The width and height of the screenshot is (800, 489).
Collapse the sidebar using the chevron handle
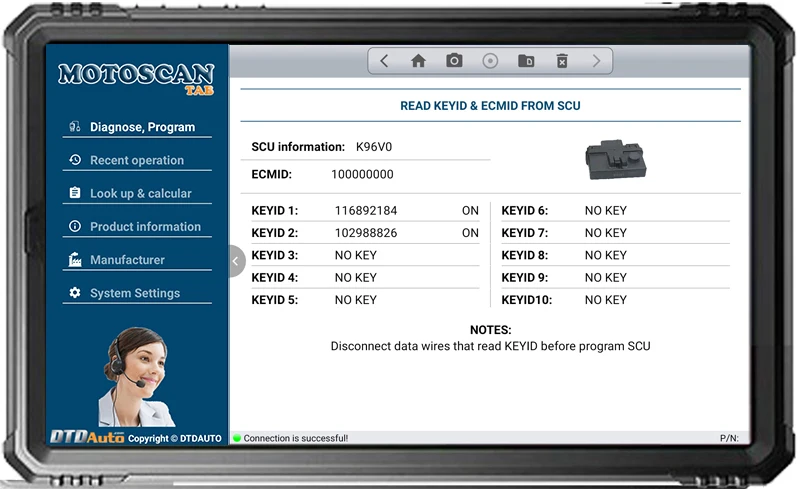click(x=235, y=261)
